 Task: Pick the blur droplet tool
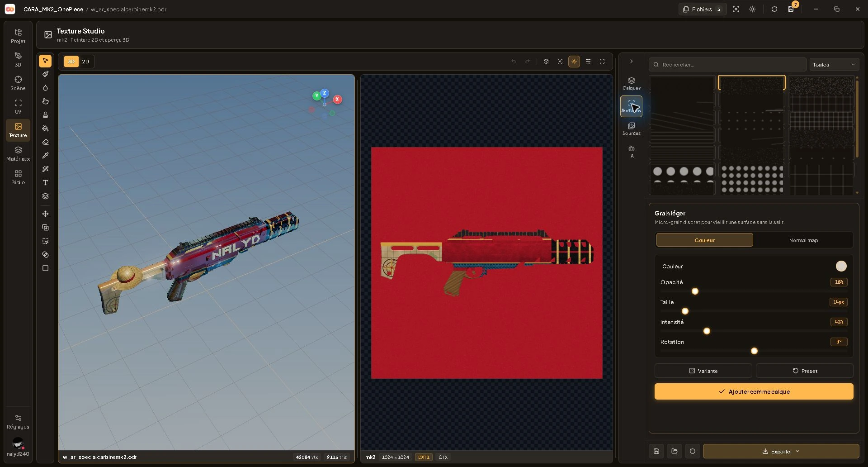tap(45, 88)
